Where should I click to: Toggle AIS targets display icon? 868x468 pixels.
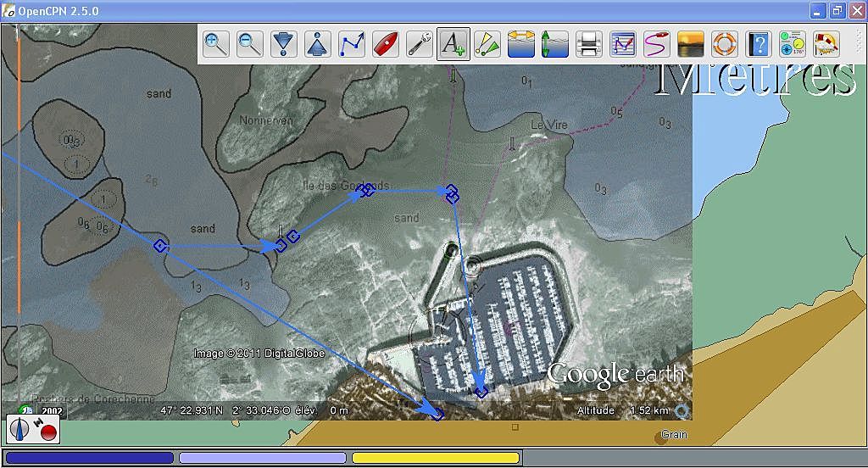[487, 44]
